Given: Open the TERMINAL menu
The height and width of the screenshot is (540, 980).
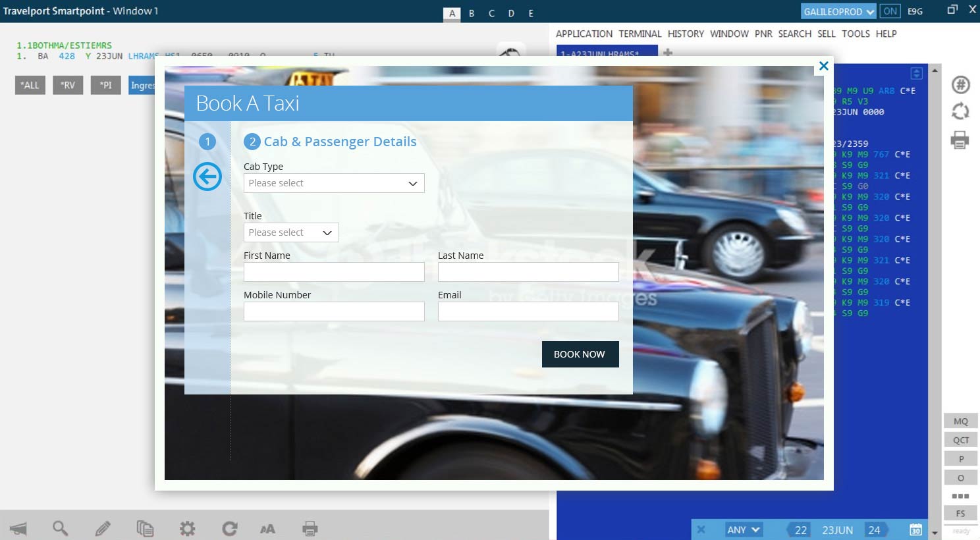Looking at the screenshot, I should click(x=640, y=34).
